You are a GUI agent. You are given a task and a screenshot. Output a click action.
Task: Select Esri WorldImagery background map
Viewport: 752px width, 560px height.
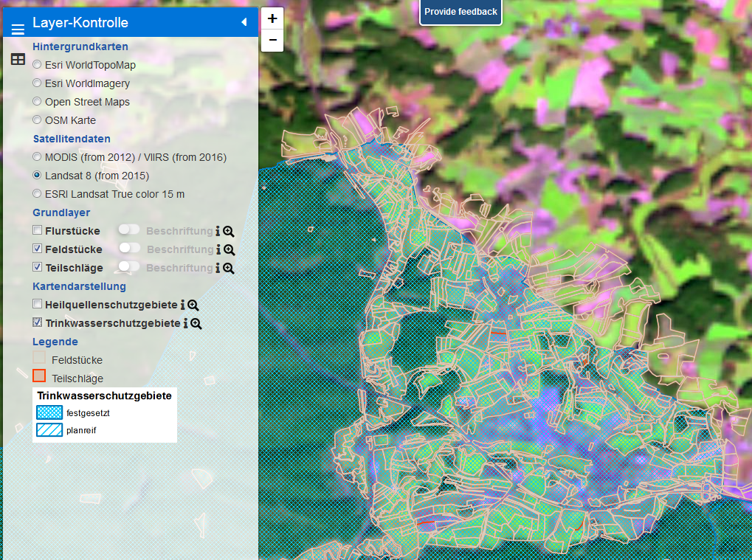pos(37,83)
